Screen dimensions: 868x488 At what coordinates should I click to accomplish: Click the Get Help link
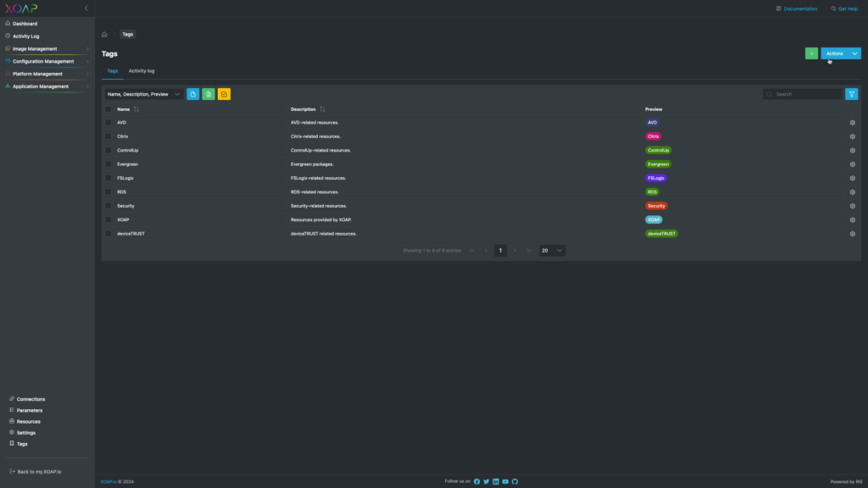click(x=844, y=8)
